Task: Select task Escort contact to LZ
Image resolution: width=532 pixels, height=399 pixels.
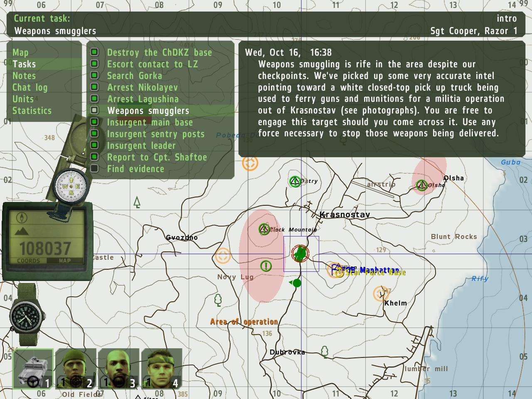Action: (x=153, y=64)
